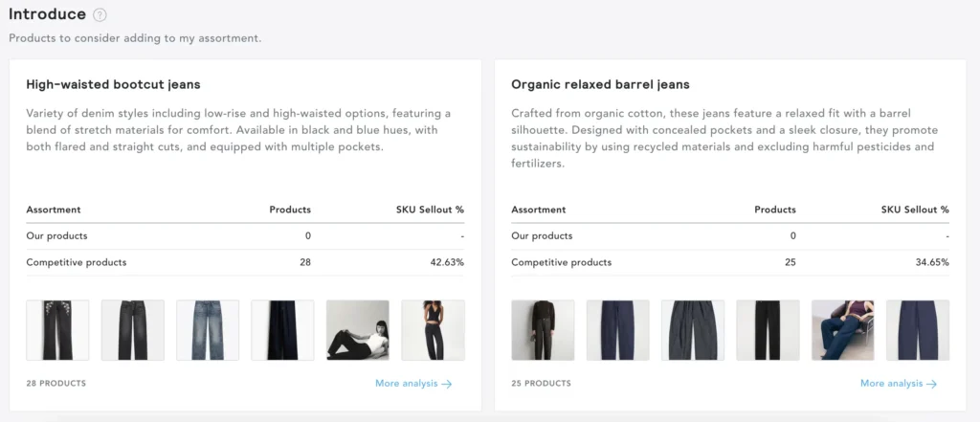Open More analysis for bootcut jeans
This screenshot has height=422, width=980.
coord(406,384)
